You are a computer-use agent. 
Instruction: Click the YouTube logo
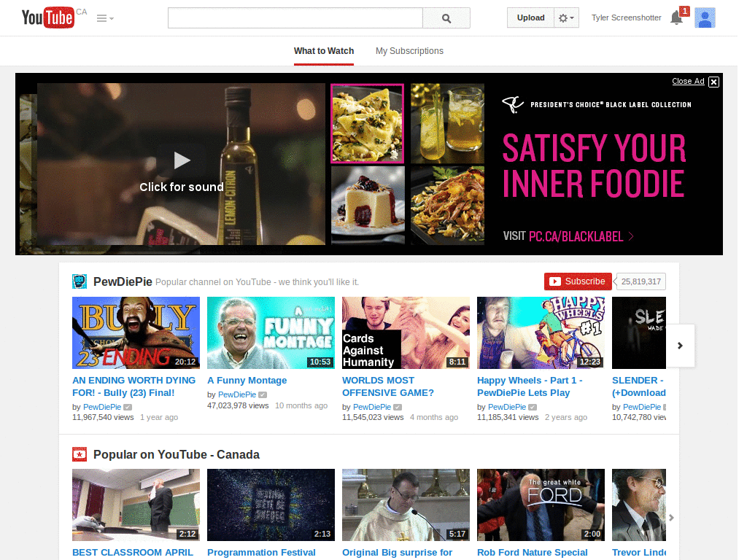coord(47,17)
